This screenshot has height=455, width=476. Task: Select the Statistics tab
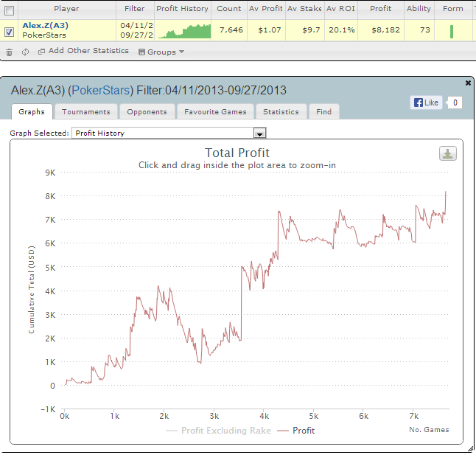(281, 112)
